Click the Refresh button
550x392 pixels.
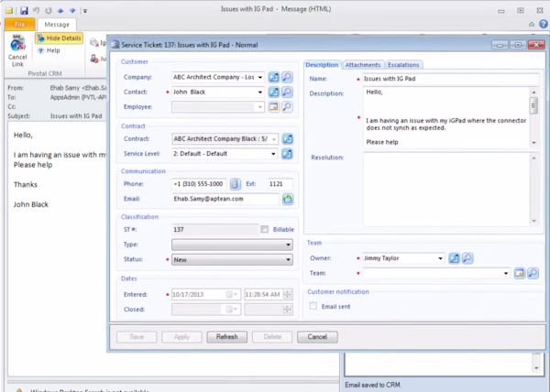click(226, 337)
